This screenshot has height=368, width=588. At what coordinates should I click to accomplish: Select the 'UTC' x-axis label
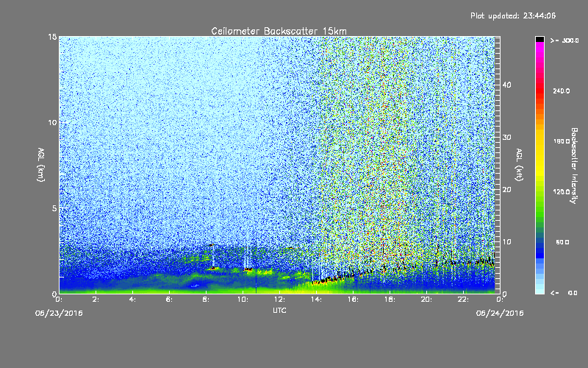[279, 310]
